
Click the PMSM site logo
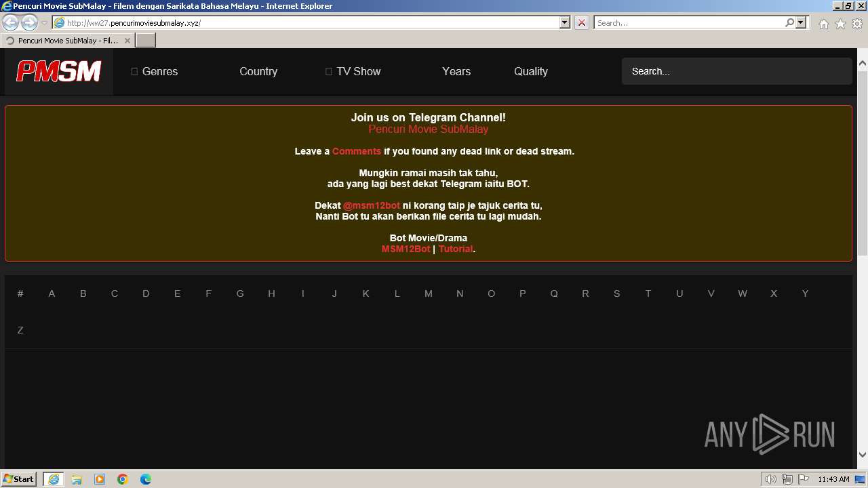click(59, 71)
